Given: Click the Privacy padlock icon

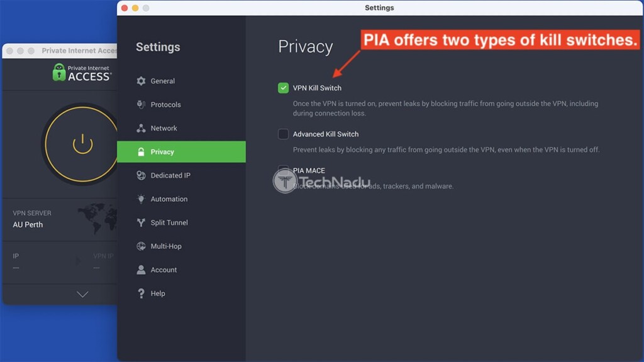Looking at the screenshot, I should [141, 152].
